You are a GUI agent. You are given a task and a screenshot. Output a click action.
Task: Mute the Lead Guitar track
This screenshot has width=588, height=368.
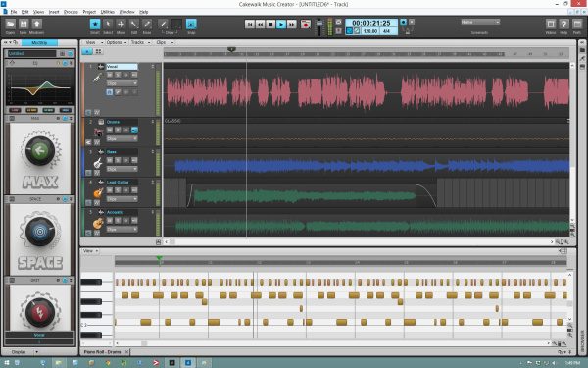(110, 190)
